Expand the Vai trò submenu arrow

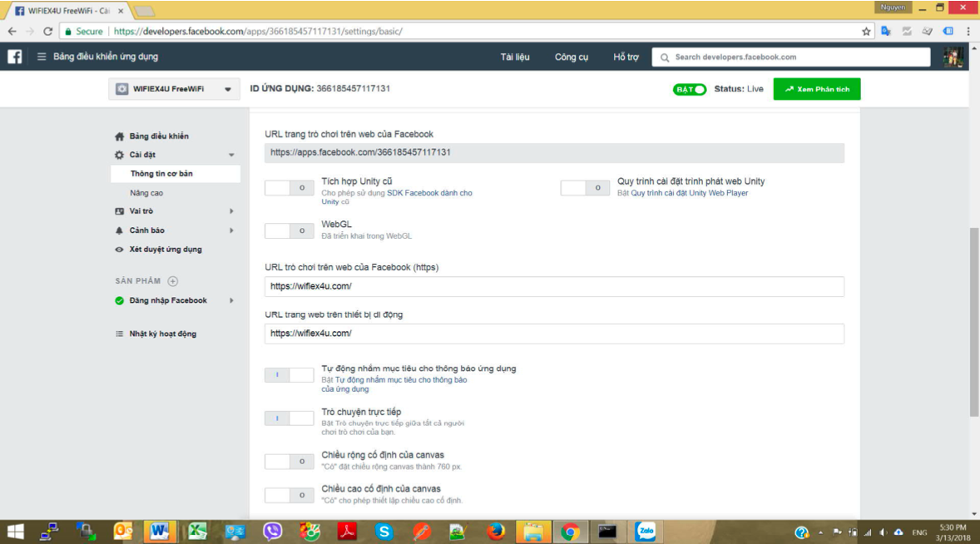click(231, 211)
